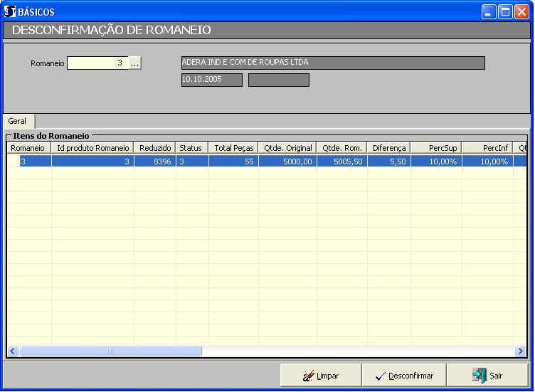Click the horizontal scrollbar thumb

[x=110, y=351]
